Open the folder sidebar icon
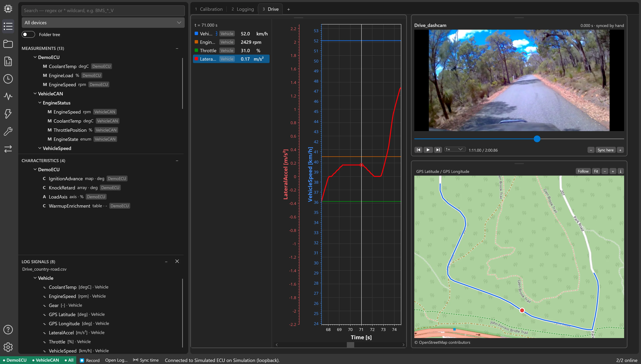This screenshot has width=641, height=364. click(x=8, y=44)
